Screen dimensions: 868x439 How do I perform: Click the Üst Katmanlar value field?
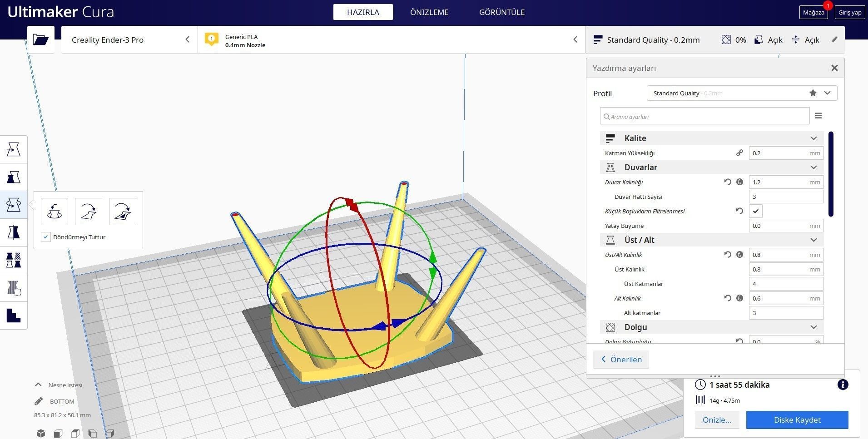786,284
